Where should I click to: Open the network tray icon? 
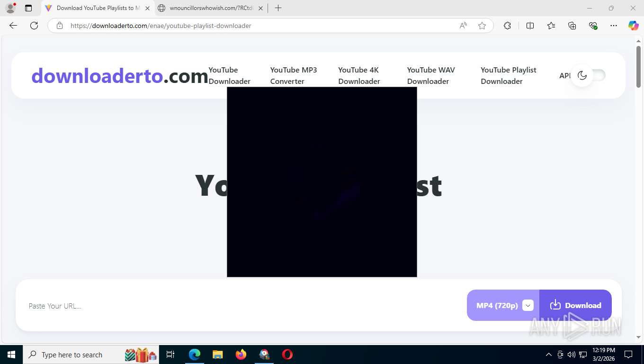pyautogui.click(x=583, y=355)
